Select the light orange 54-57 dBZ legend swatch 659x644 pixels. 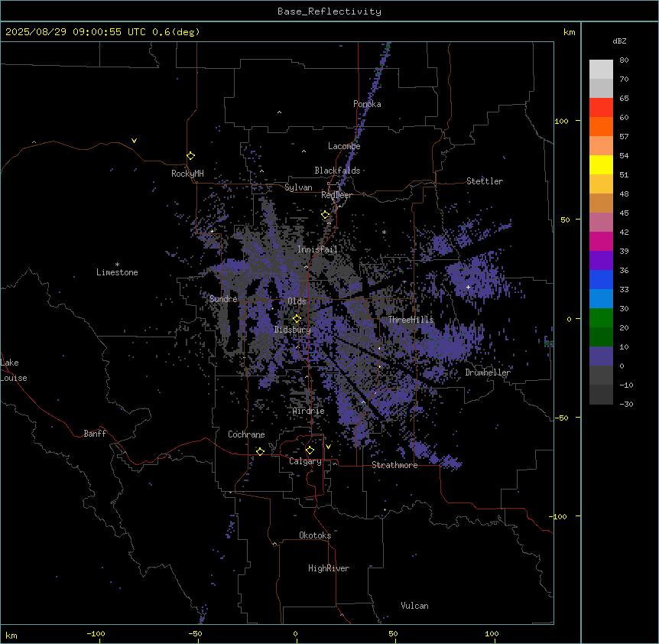(x=601, y=146)
